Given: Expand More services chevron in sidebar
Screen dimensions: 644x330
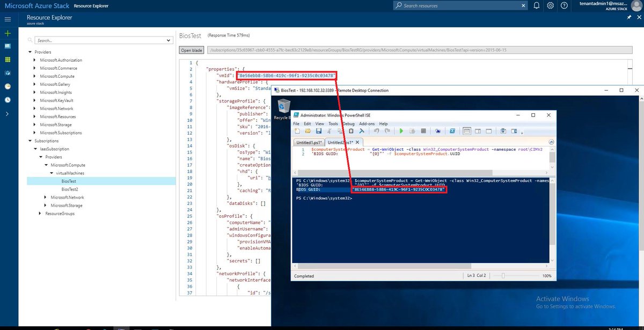Looking at the screenshot, I should (x=8, y=114).
